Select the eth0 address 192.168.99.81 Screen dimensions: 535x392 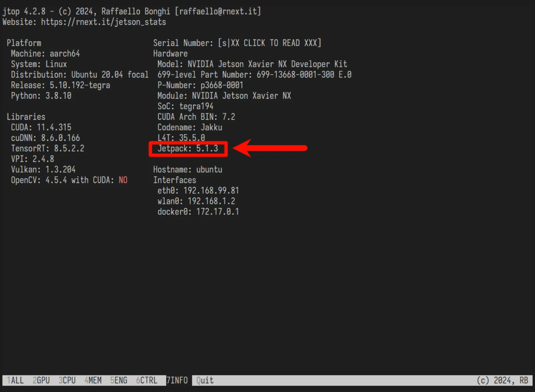point(198,191)
